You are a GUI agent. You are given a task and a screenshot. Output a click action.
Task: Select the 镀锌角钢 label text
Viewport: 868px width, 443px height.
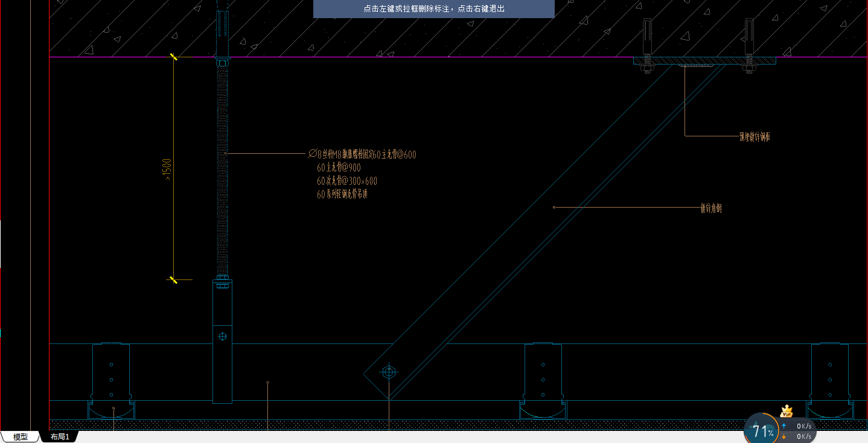pos(711,209)
